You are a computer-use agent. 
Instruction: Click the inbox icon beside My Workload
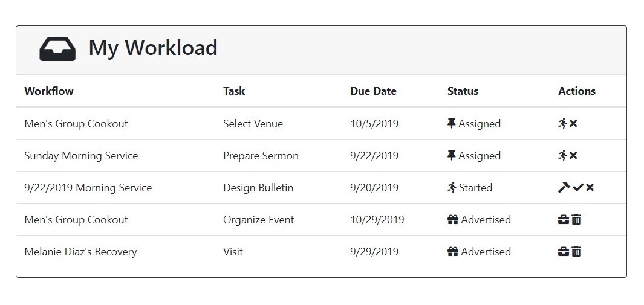pyautogui.click(x=57, y=49)
